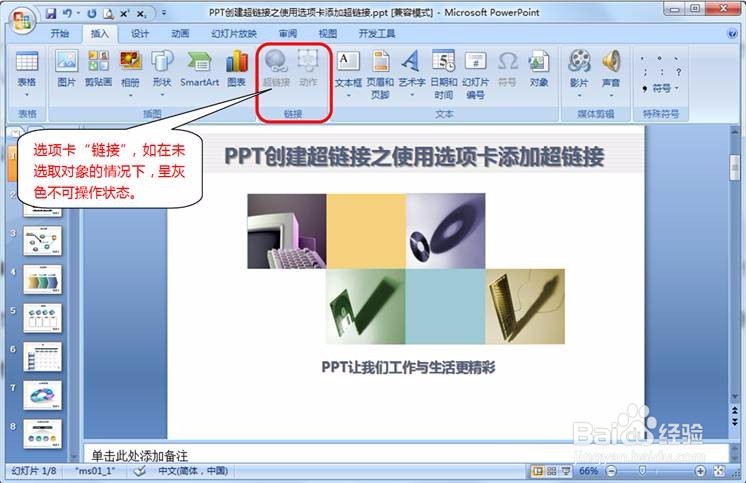Viewport: 746px width, 483px height.
Task: Insert the question mark special symbol
Action: [x=678, y=72]
